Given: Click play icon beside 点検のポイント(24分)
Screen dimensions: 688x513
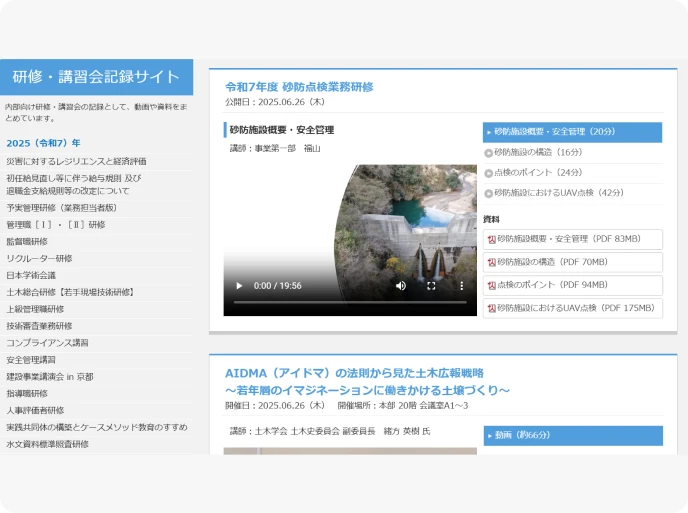Looking at the screenshot, I should pos(488,173).
